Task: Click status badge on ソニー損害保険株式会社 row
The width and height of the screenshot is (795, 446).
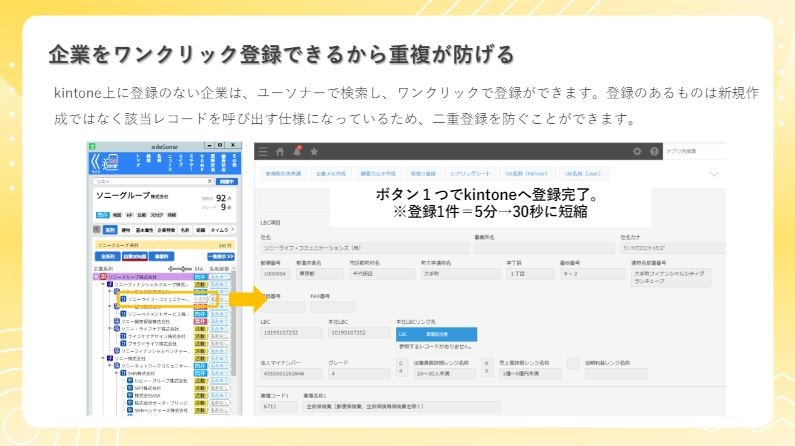Action: 200,321
